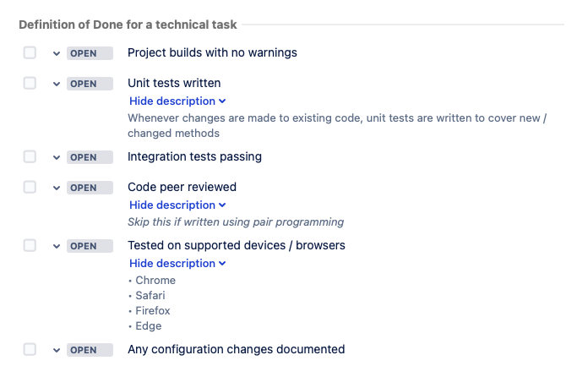Viewport: 588px width, 377px height.
Task: Click OPEN badge for 'Integration tests passing'
Action: click(90, 157)
